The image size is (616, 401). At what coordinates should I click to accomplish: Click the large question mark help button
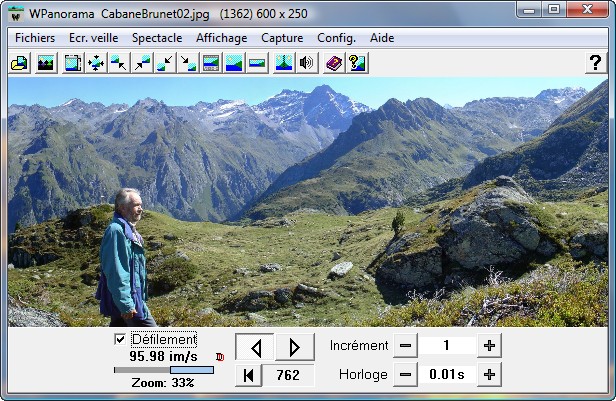(x=595, y=63)
